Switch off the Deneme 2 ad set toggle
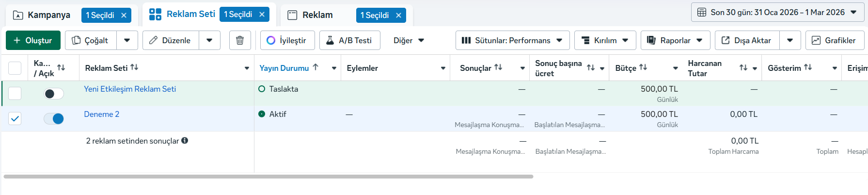Image resolution: width=868 pixels, height=195 pixels. 53,119
